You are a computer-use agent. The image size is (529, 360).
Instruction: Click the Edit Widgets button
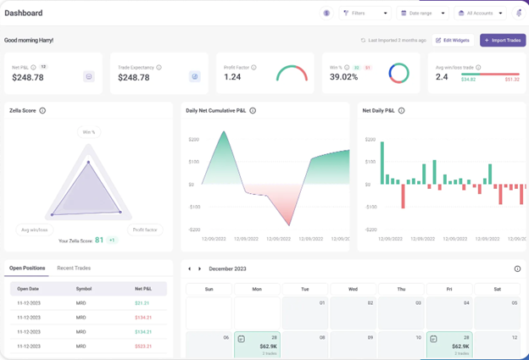pos(453,40)
